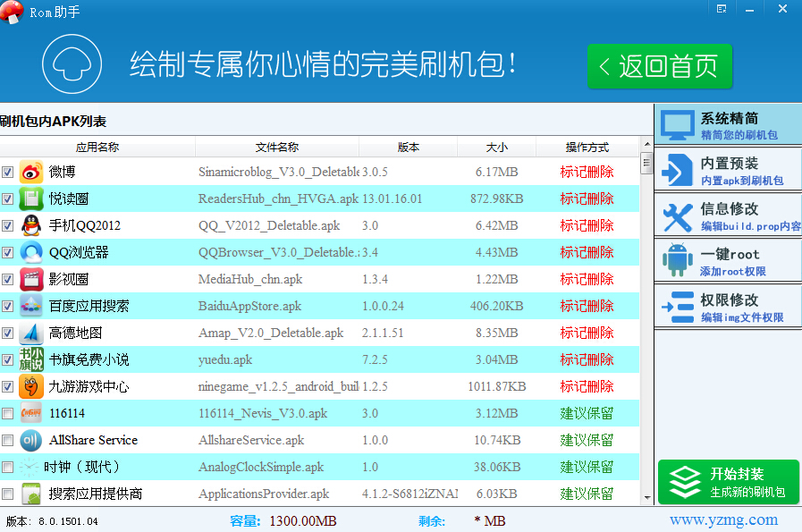Open the 一键root panel tab

tap(729, 260)
